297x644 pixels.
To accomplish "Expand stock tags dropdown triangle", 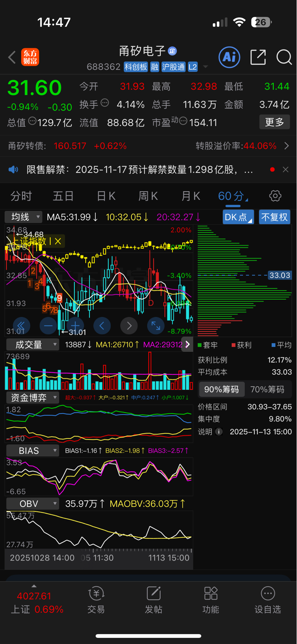I will (205, 67).
